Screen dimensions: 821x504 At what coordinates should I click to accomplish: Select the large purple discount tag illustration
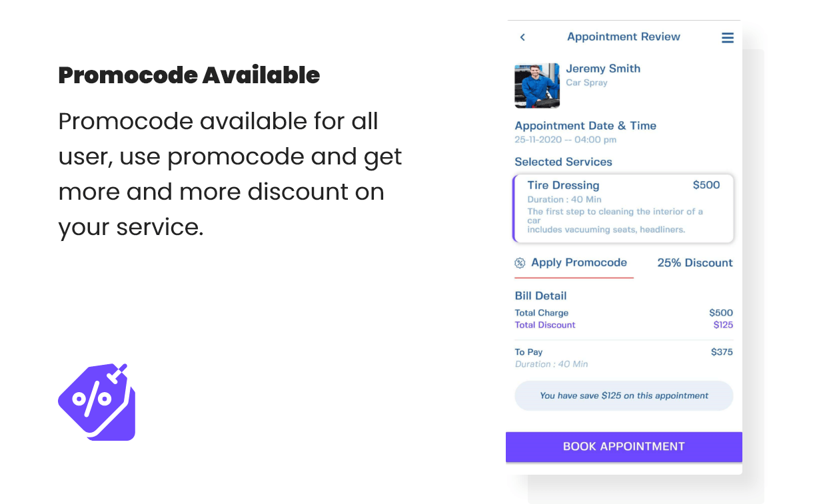(x=97, y=402)
